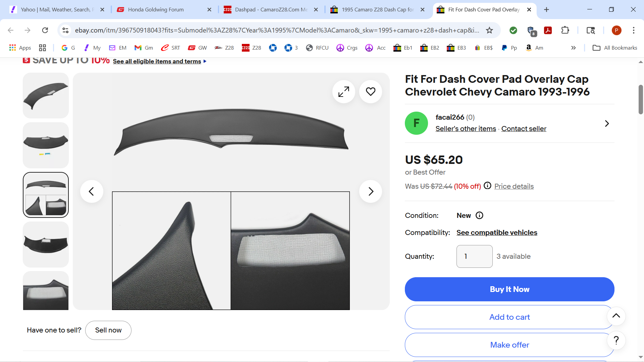Show hidden bookmarks with double chevron
Screen dimensions: 644x362
[x=573, y=48]
